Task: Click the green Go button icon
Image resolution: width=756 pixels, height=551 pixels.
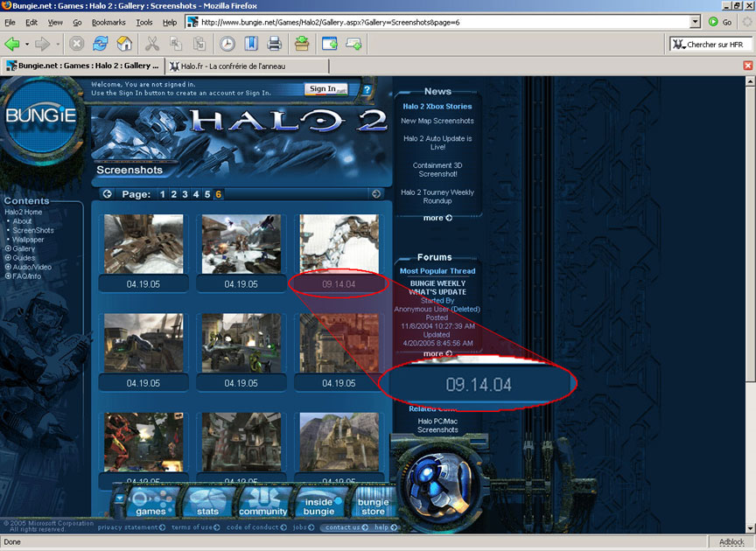Action: pos(713,22)
